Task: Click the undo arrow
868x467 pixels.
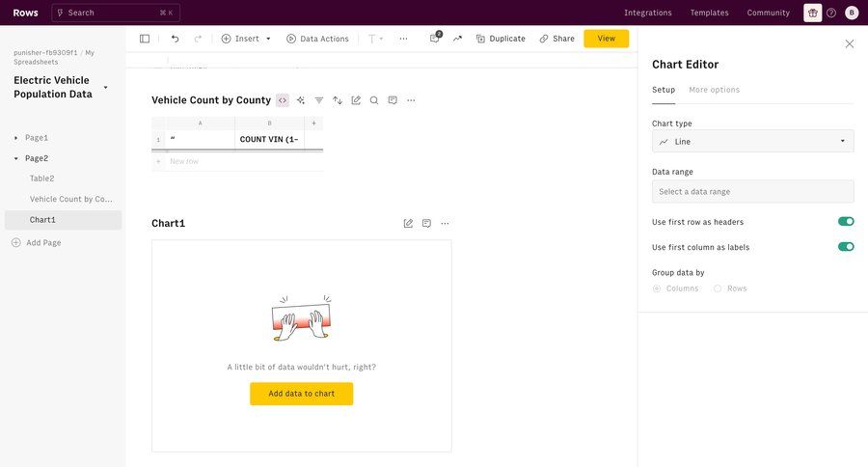Action: click(x=175, y=39)
